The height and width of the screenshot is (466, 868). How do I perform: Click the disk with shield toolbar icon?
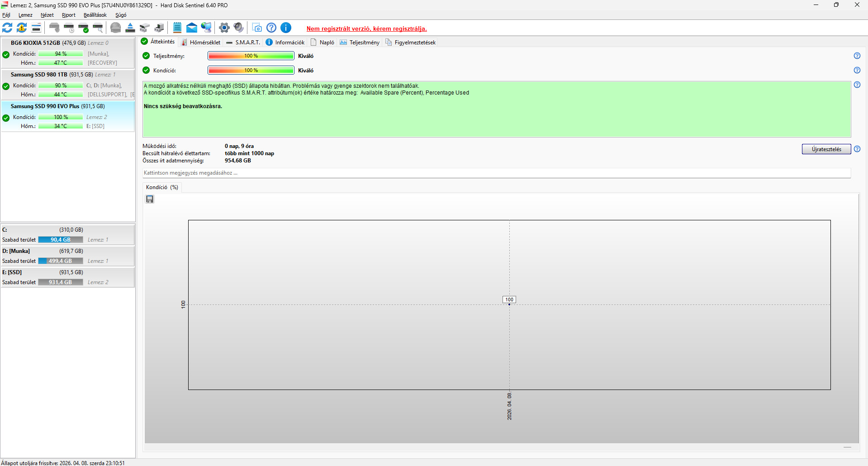[54, 28]
